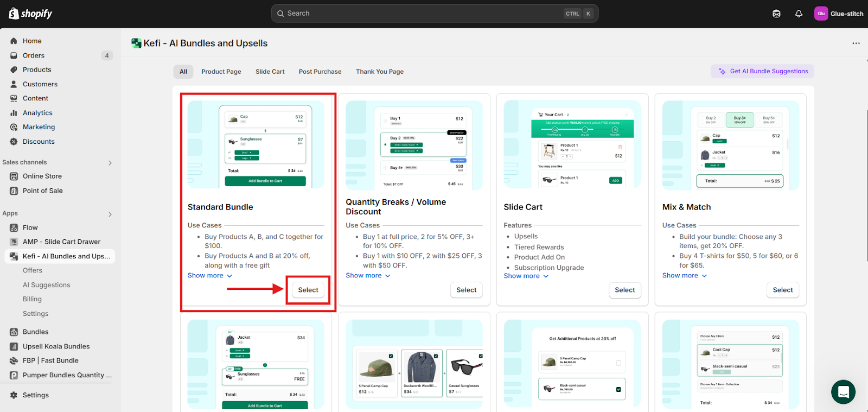Open the Discounts section
The image size is (868, 412).
(39, 142)
